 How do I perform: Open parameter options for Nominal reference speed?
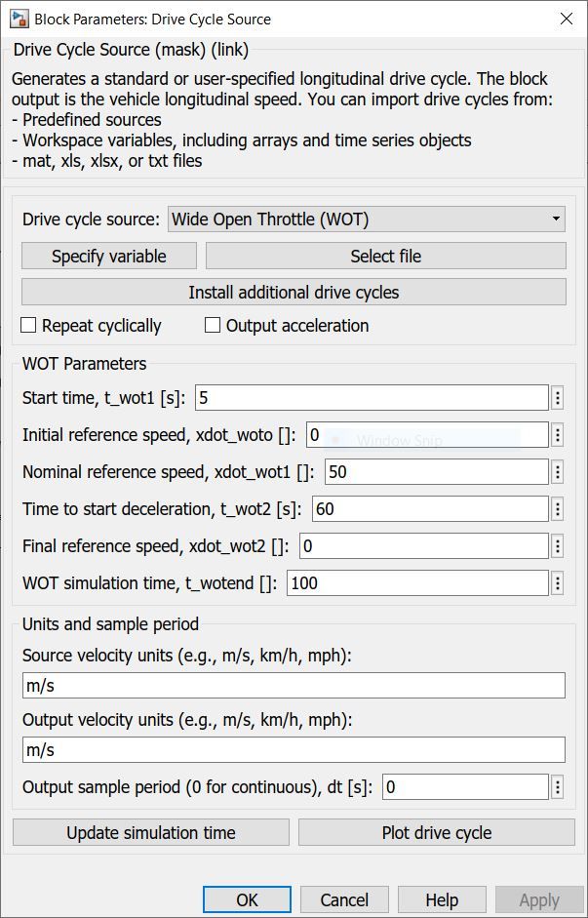tap(558, 471)
